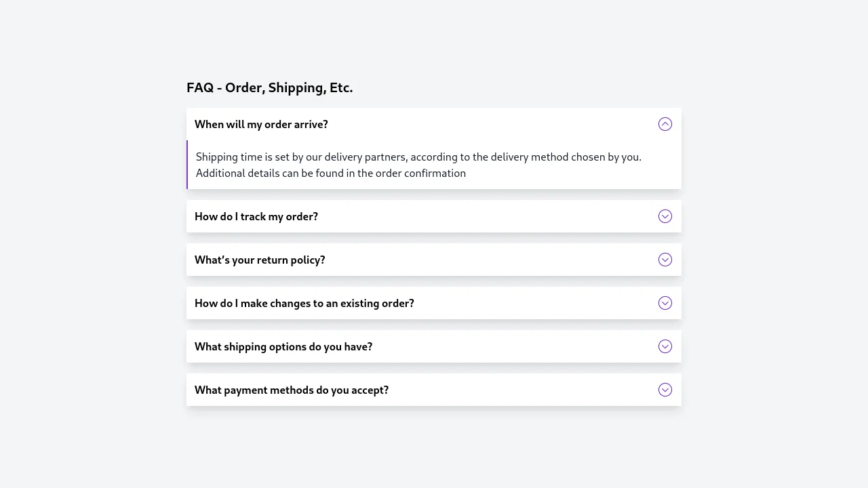This screenshot has width=868, height=488.
Task: Click the 'FAQ - Order, Shipping, Etc.' heading
Action: click(x=269, y=87)
